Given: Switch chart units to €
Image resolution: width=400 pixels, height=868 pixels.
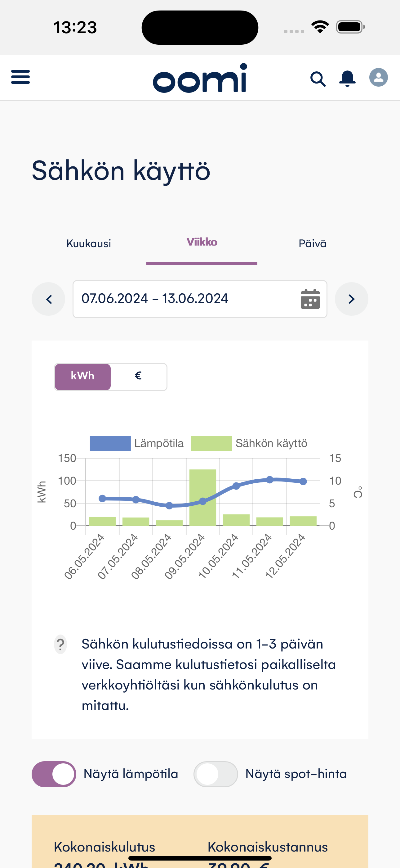Looking at the screenshot, I should click(138, 377).
